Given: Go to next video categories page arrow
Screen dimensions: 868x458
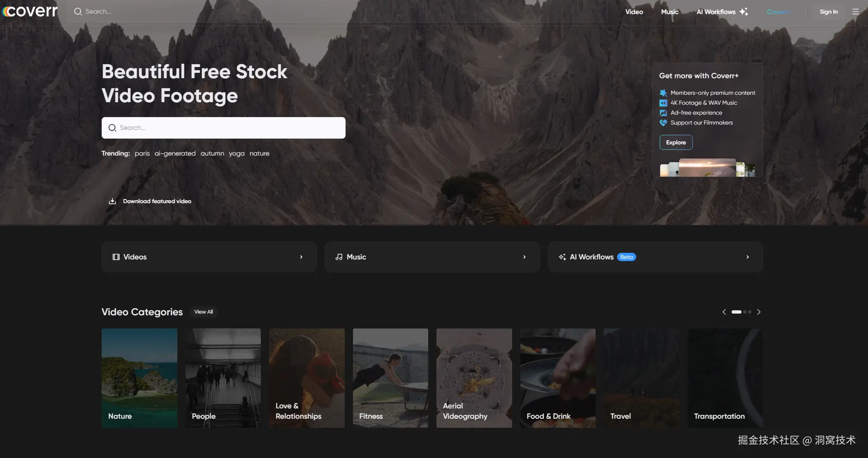Looking at the screenshot, I should [x=758, y=312].
